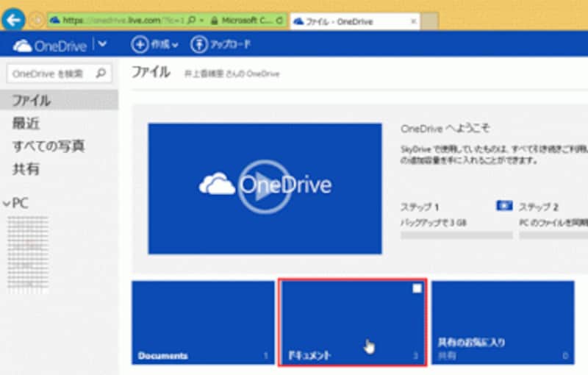Click the magnifier icon in OneDrive search box

tap(101, 73)
